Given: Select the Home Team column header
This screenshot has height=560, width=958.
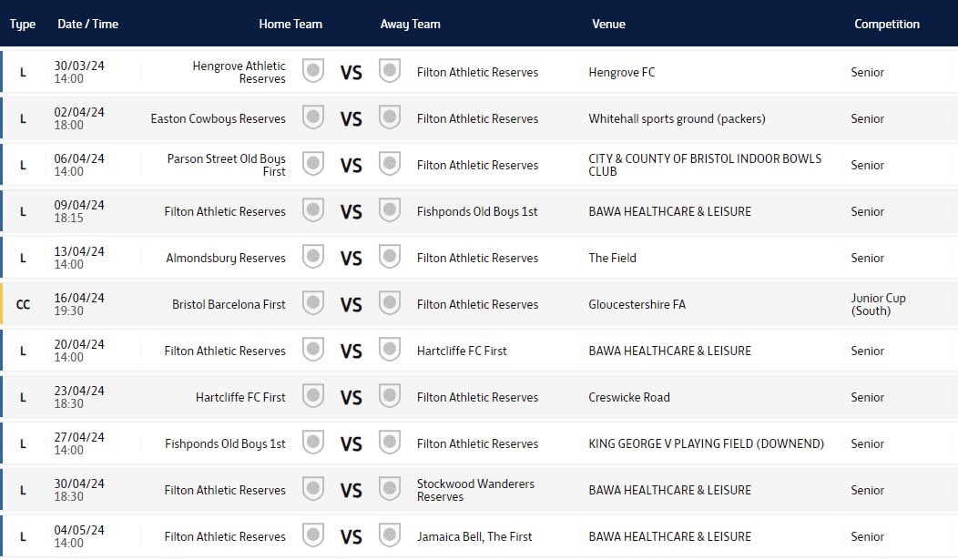Looking at the screenshot, I should click(x=290, y=24).
